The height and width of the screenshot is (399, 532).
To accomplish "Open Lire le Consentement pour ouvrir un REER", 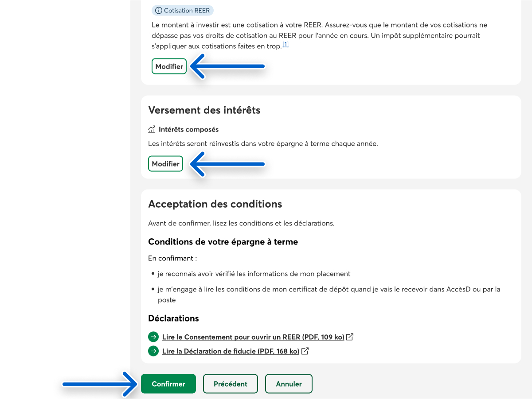I will tap(253, 337).
